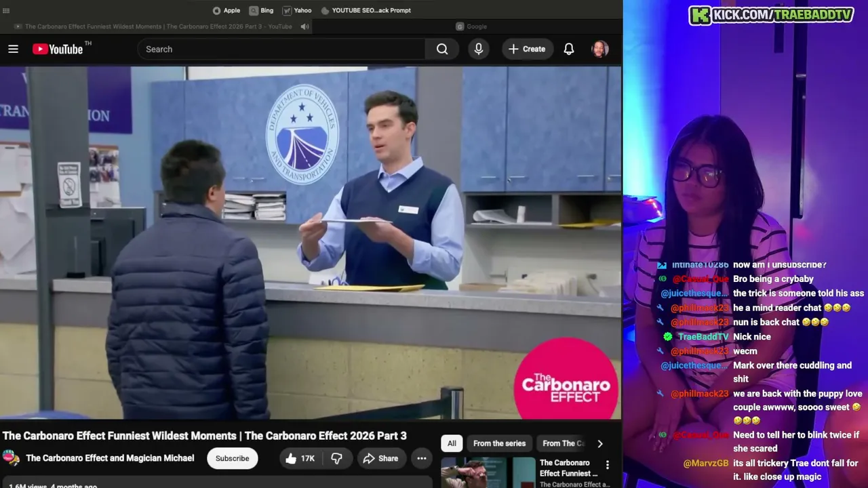Click the chat message "we are back with the puppy love"
Viewport: 868px width, 488px height.
[797, 407]
